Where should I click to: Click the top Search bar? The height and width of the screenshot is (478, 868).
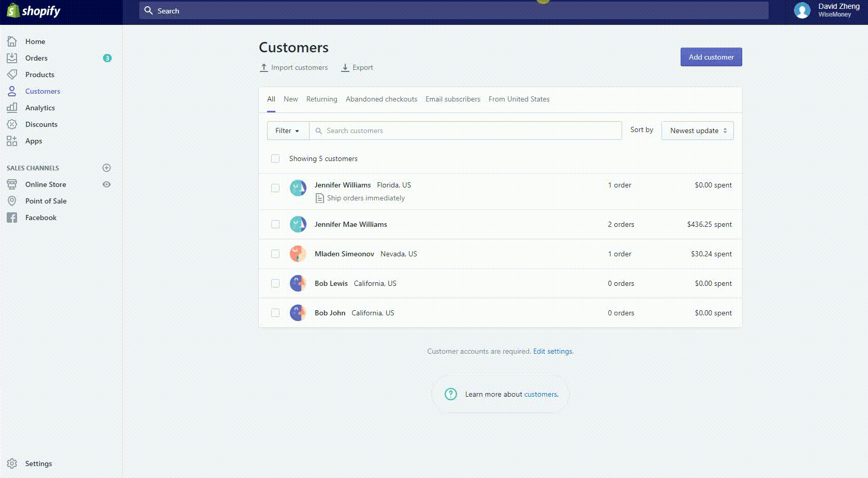(x=454, y=10)
